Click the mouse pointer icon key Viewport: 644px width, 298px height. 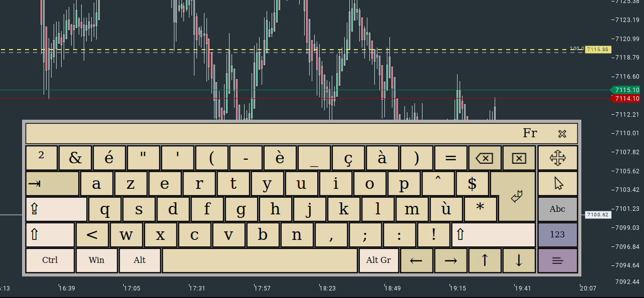pos(557,183)
